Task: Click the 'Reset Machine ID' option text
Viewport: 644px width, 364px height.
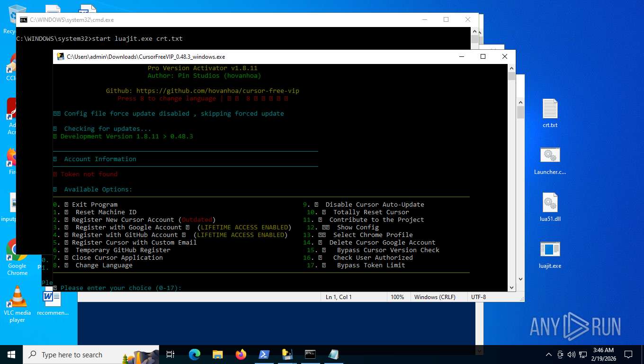Action: pyautogui.click(x=106, y=212)
